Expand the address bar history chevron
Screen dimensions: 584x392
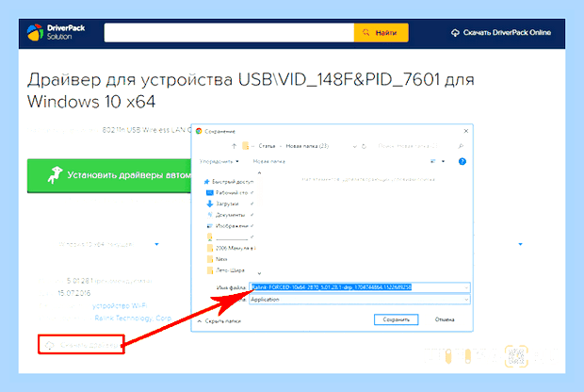point(354,146)
